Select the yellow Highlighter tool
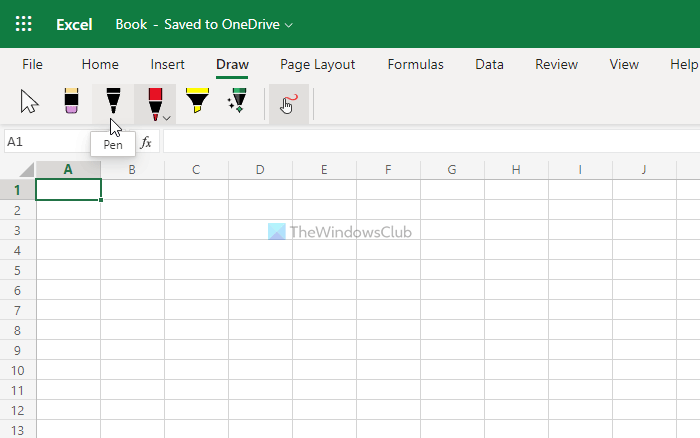The image size is (700, 438). [x=197, y=100]
